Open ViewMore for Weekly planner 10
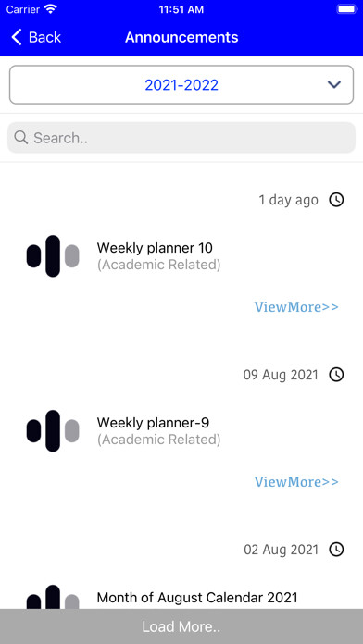The image size is (363, 644). 296,307
